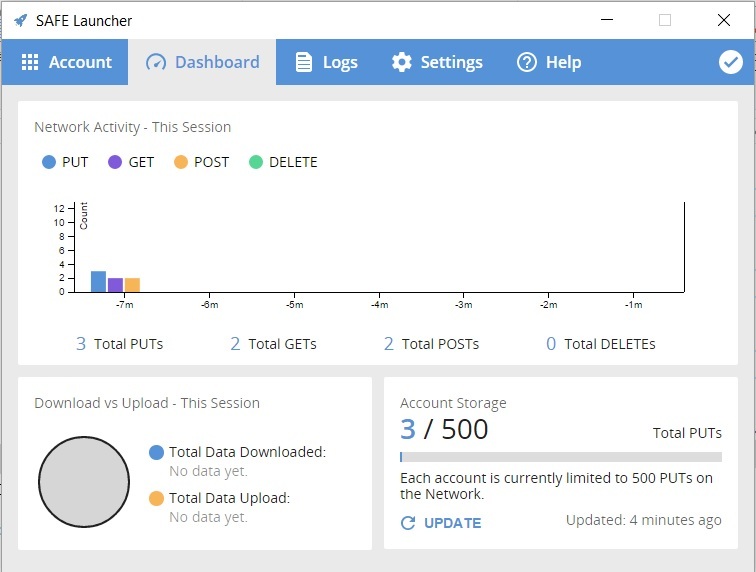Open the Account tab
The height and width of the screenshot is (572, 756).
65,62
